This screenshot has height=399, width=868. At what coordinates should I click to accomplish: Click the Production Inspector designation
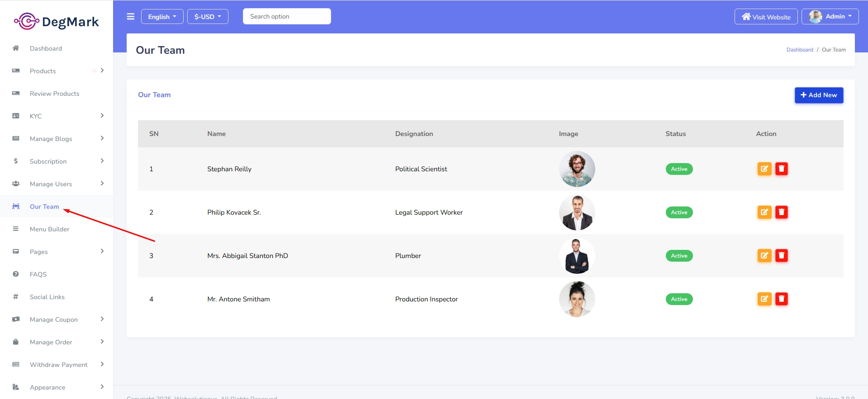pos(427,299)
